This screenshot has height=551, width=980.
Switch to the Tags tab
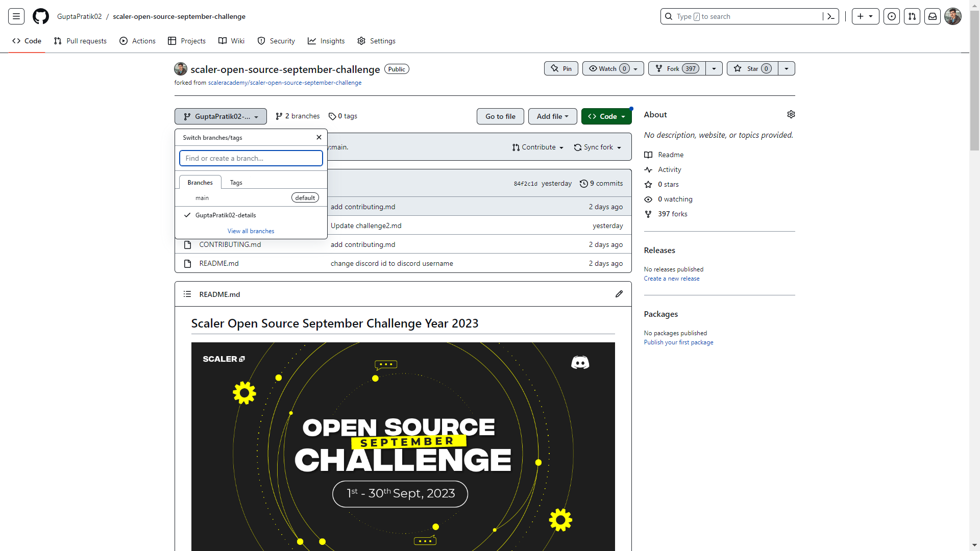coord(235,182)
